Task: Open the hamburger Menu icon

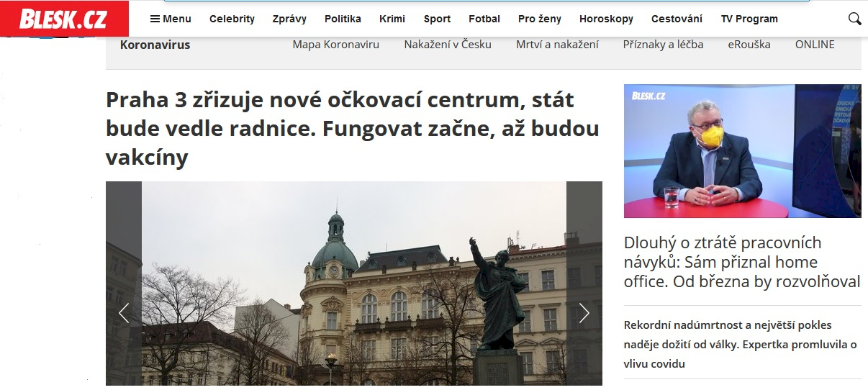Action: tap(155, 19)
